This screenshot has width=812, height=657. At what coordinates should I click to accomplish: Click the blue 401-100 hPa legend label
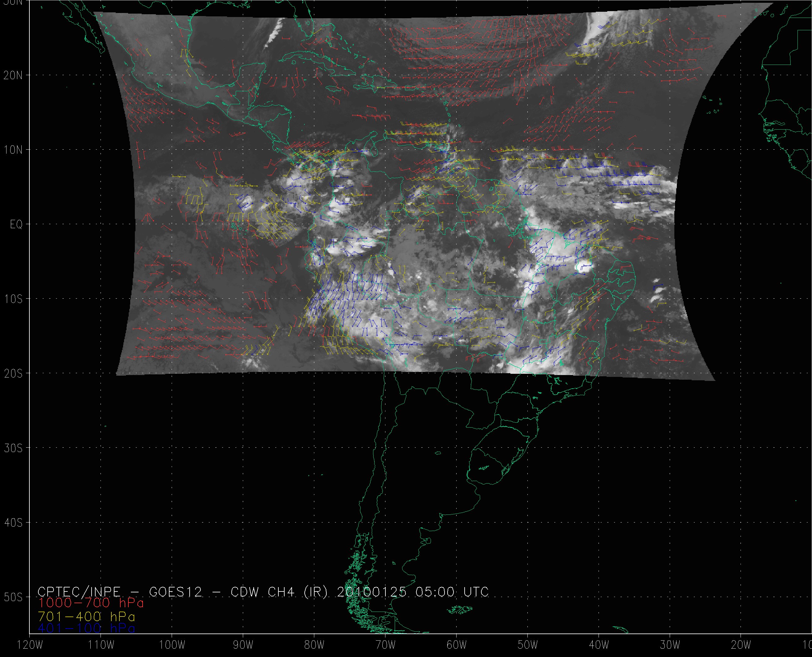pos(86,628)
